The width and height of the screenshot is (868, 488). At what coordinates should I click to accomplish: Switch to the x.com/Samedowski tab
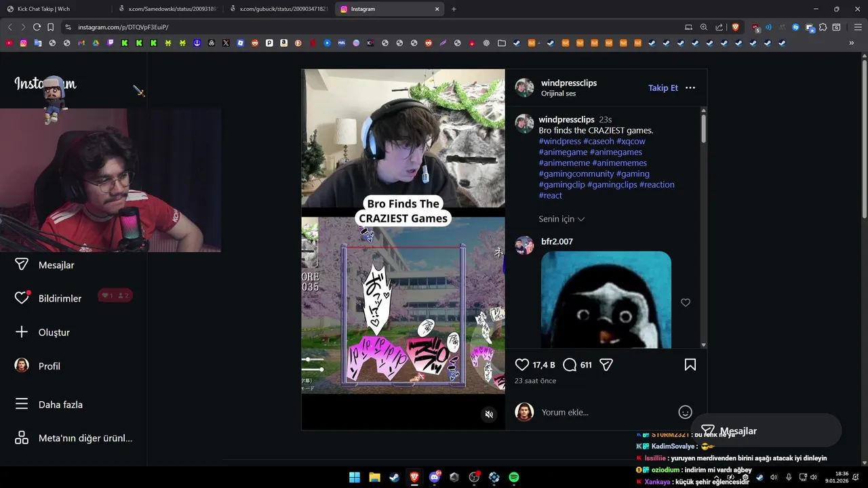[x=167, y=9]
